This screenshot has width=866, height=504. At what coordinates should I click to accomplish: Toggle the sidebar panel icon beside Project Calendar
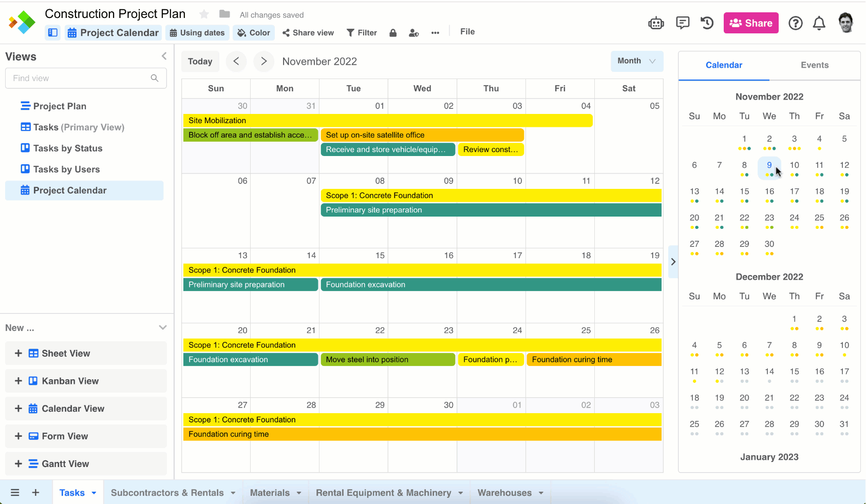tap(52, 32)
